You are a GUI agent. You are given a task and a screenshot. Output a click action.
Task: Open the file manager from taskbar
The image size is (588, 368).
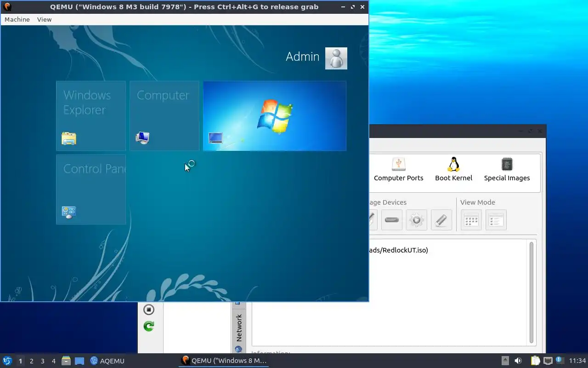coord(66,361)
